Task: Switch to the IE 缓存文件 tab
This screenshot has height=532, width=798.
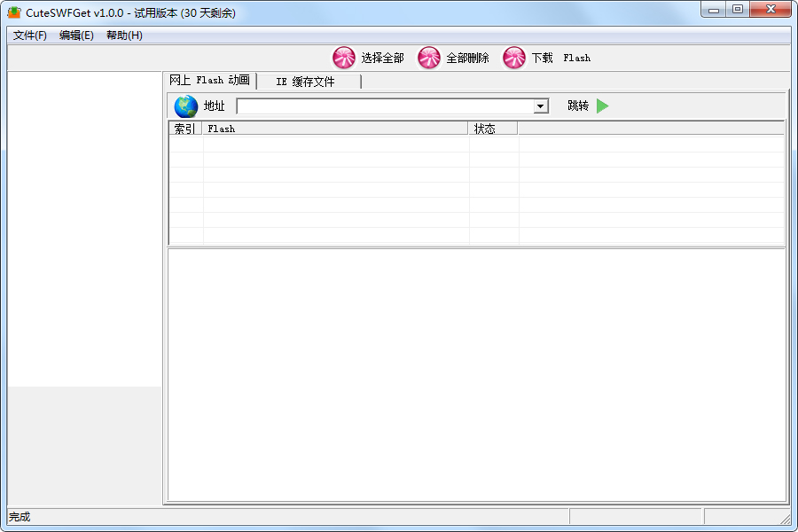Action: (307, 81)
